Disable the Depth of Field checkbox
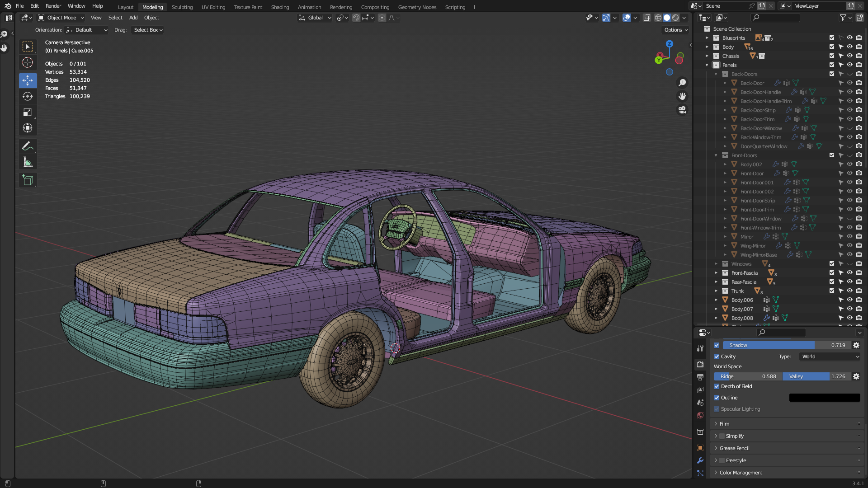The image size is (868, 488). coord(717,386)
